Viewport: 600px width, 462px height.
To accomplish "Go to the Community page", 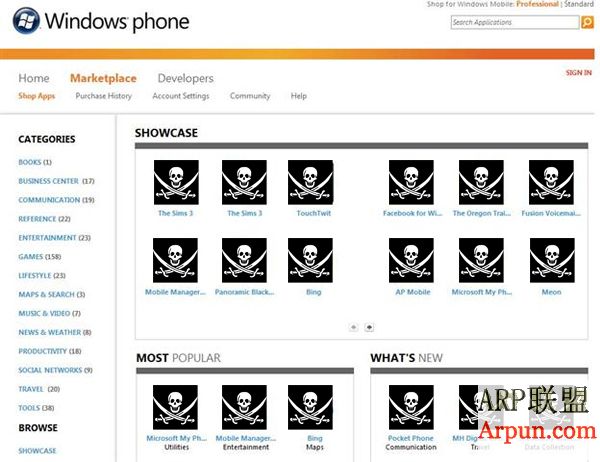I will click(x=250, y=96).
